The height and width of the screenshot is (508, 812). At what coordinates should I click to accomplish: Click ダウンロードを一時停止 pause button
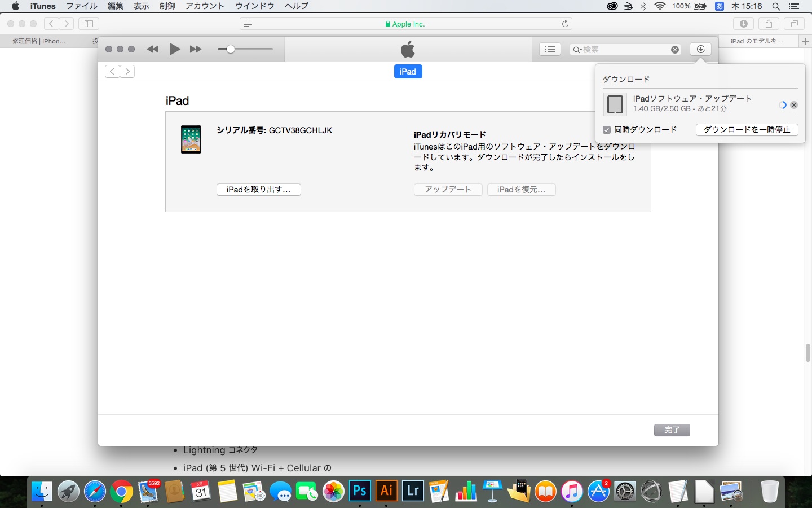coord(747,130)
